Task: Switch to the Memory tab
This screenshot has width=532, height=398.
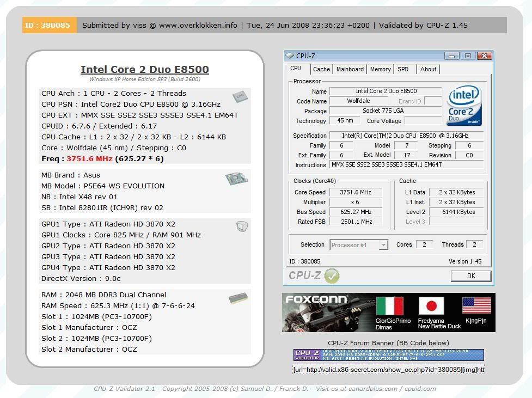Action: tap(380, 69)
